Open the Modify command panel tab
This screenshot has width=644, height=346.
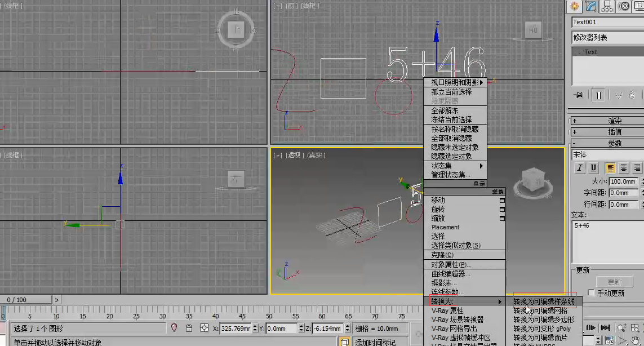tap(591, 6)
